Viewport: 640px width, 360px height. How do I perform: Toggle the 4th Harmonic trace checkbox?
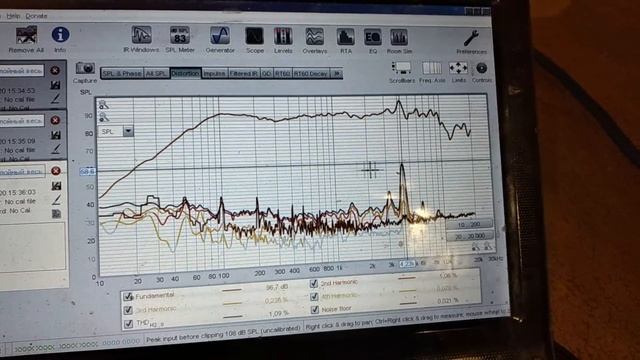point(314,296)
